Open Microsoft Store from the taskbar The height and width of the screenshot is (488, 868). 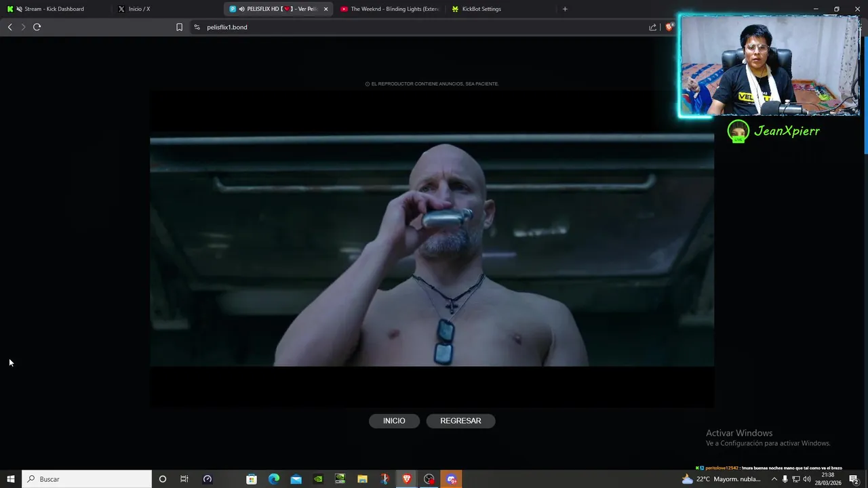click(x=252, y=479)
